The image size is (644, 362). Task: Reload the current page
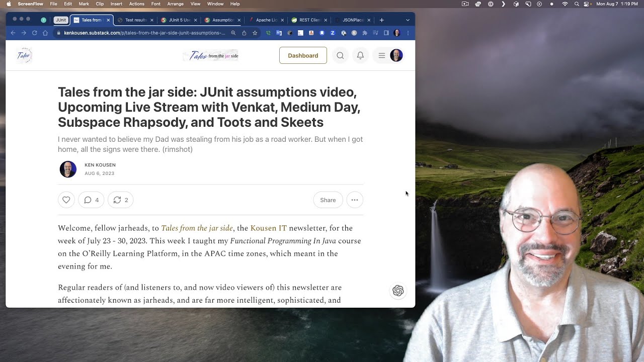tap(34, 33)
